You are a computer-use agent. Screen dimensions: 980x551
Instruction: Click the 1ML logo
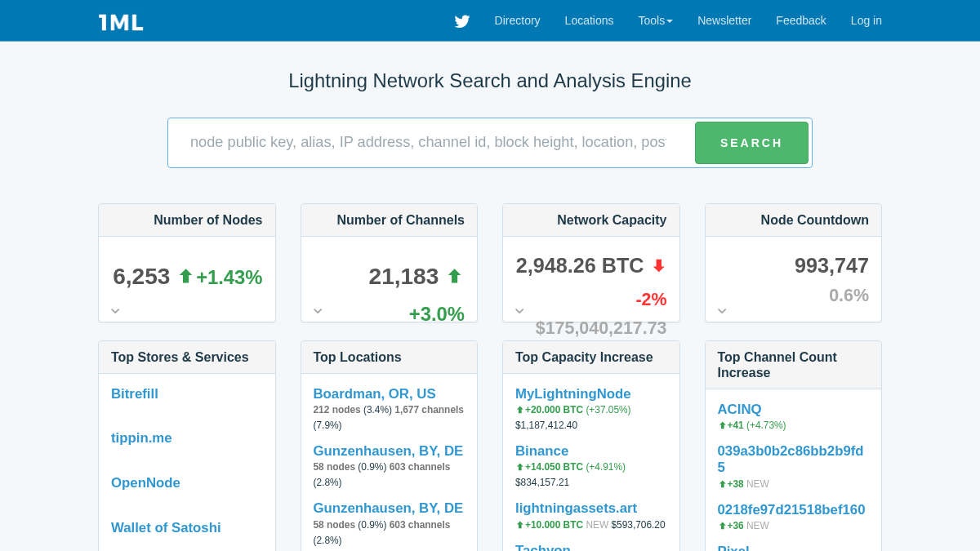121,22
